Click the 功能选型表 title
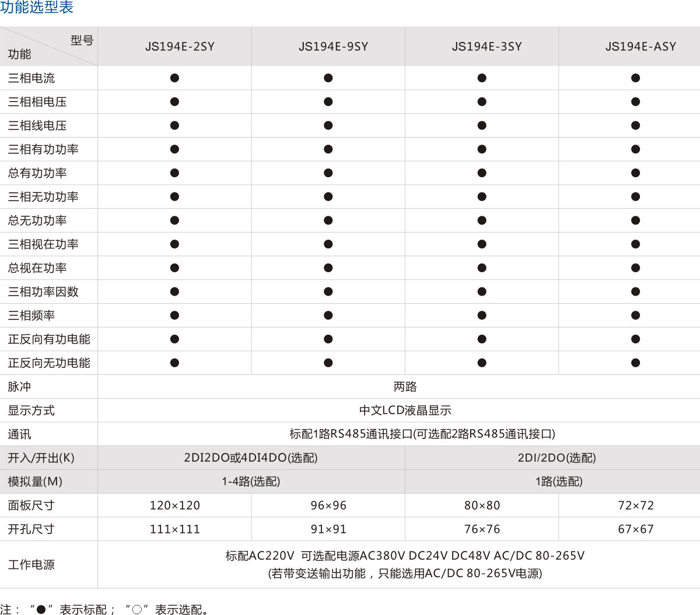 [x=37, y=8]
